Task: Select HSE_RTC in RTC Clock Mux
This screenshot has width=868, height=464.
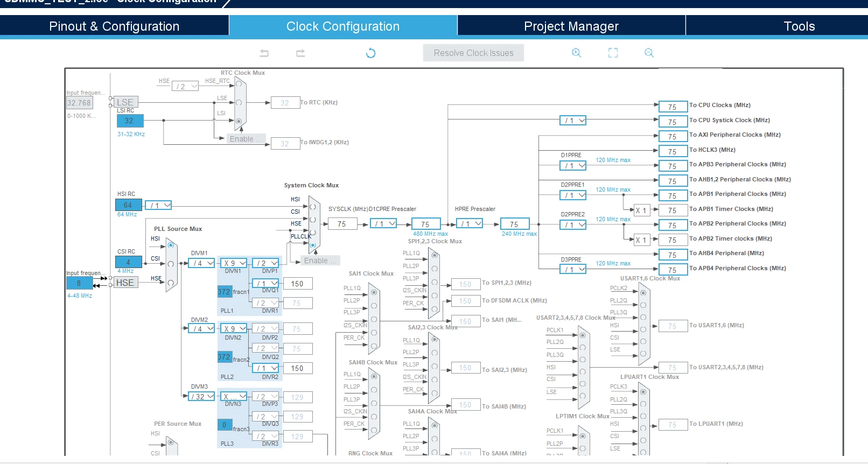Action: (x=239, y=84)
